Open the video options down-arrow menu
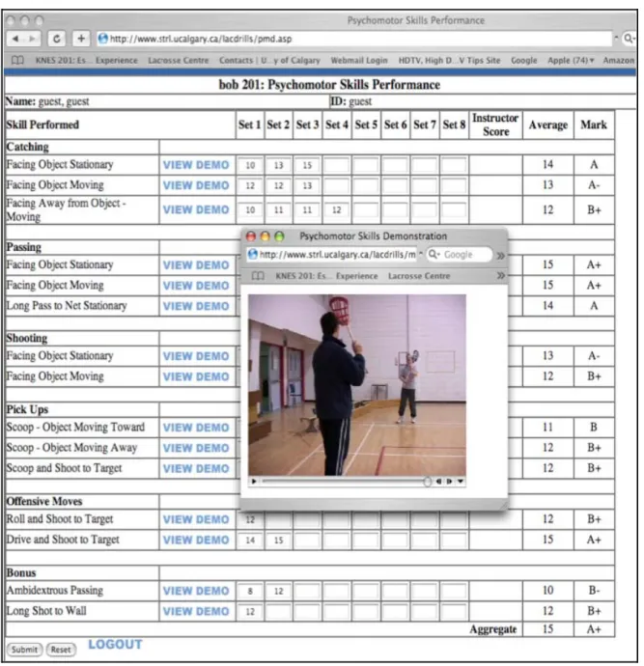Screen dimensions: 644x666 (460, 482)
